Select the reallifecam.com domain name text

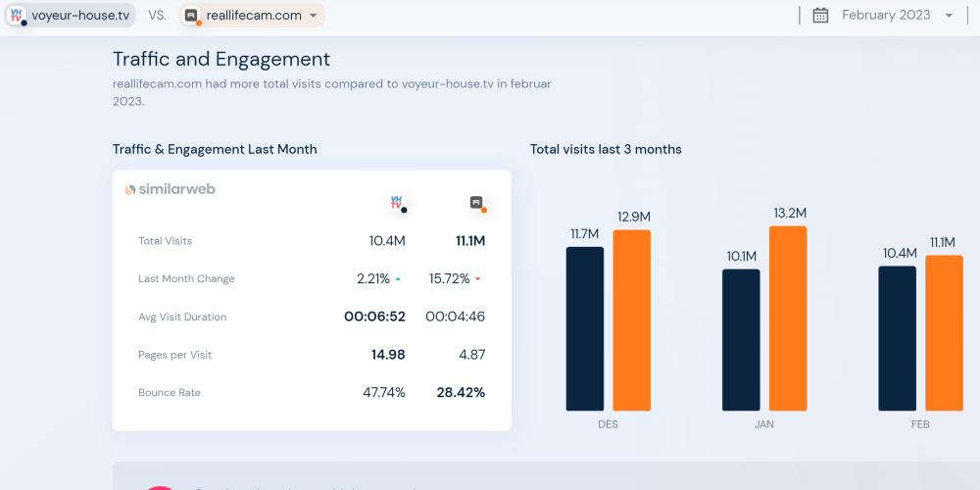254,16
